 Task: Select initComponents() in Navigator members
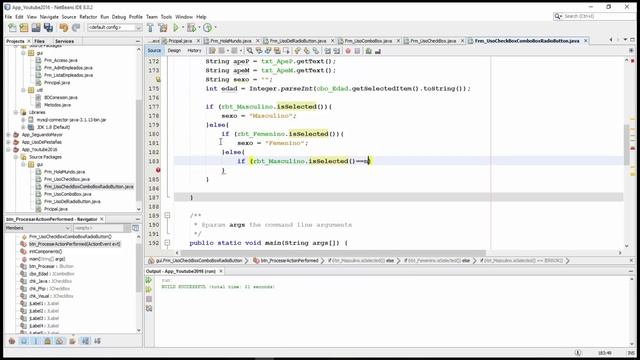click(45, 251)
